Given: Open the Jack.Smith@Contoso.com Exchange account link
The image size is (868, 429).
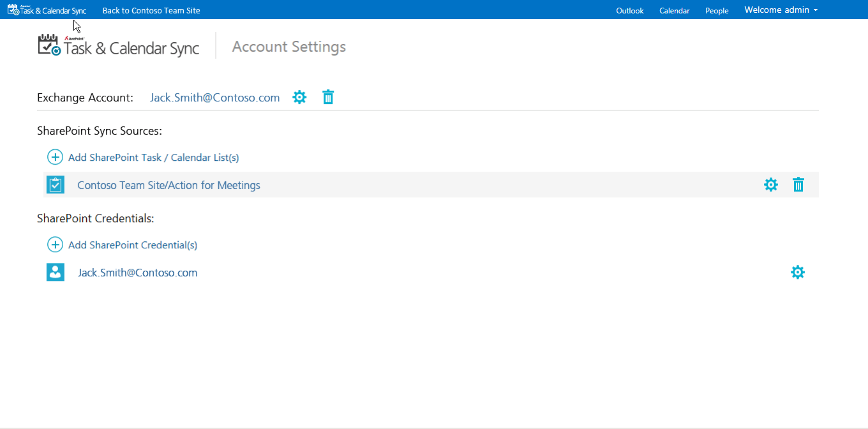Looking at the screenshot, I should pos(214,97).
